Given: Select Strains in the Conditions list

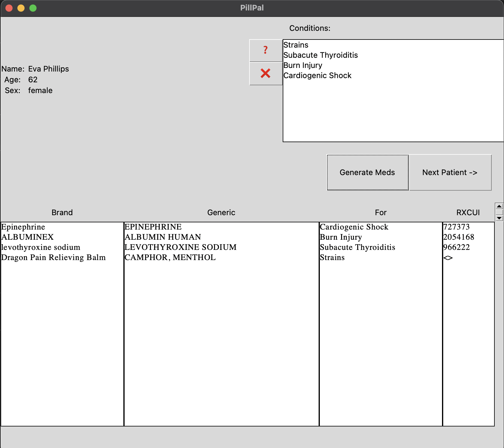Looking at the screenshot, I should 296,45.
